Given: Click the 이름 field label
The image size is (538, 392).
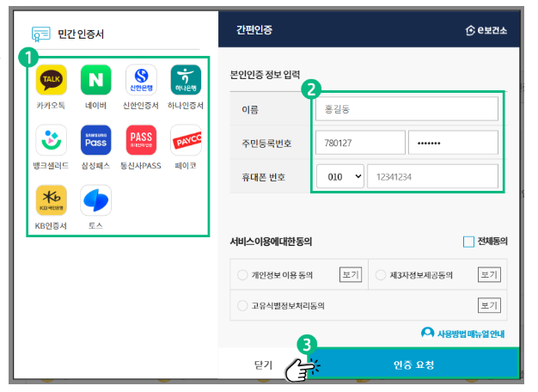Looking at the screenshot, I should (x=250, y=109).
